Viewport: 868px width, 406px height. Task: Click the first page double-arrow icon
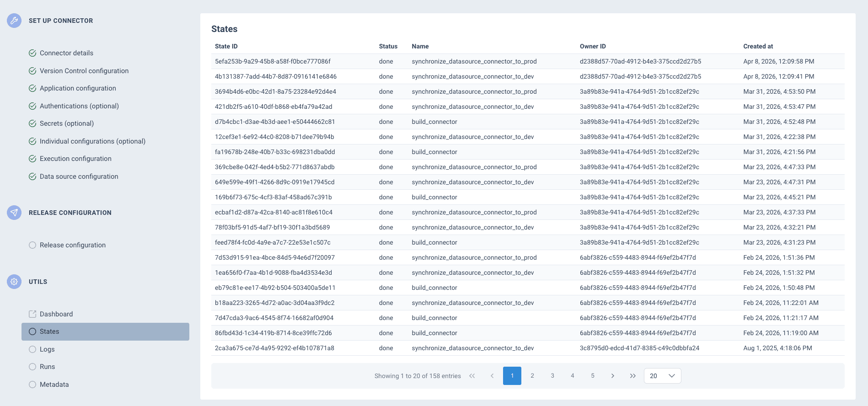point(472,376)
